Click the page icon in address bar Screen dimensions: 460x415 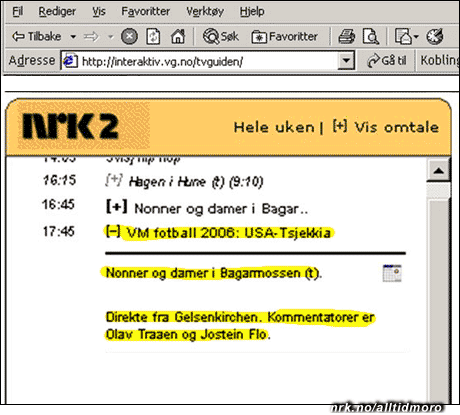(x=70, y=61)
